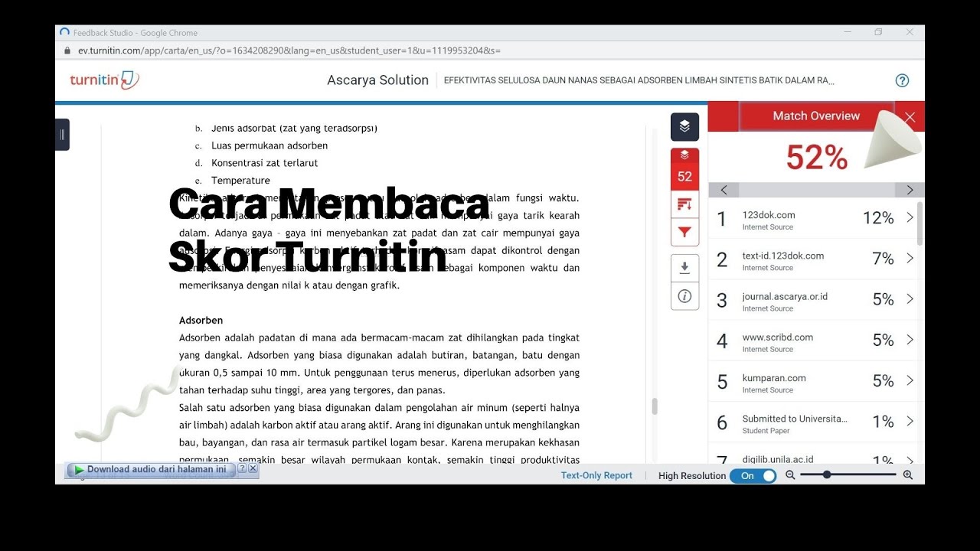Adjust the zoom slider handle
The image size is (980, 551).
pos(827,475)
